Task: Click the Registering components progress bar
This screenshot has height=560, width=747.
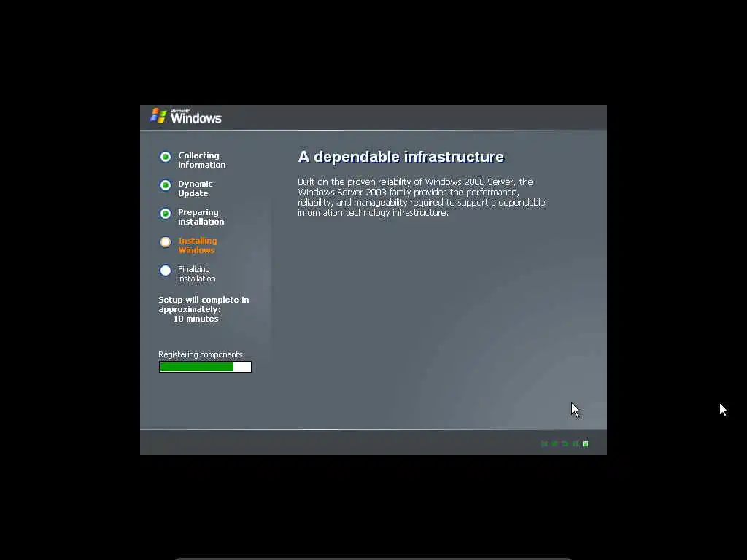Action: 205,367
